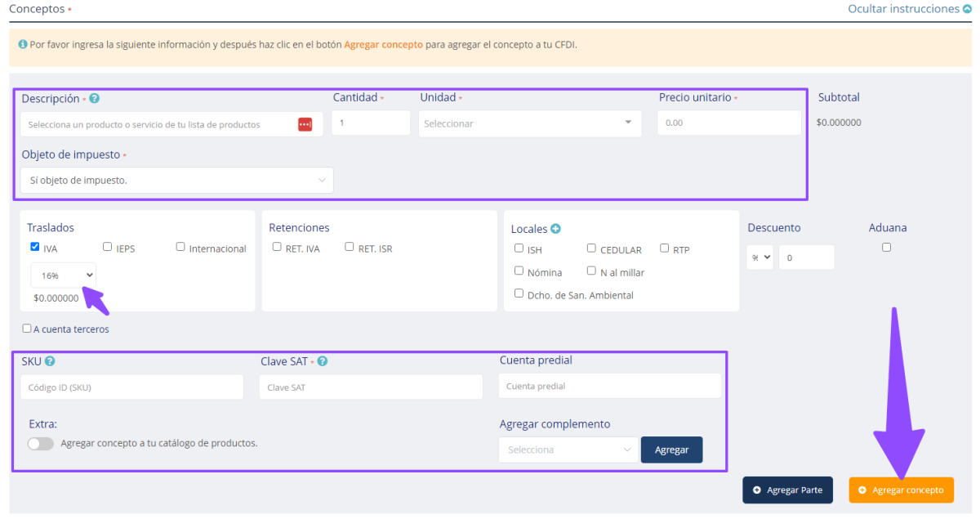
Task: Open the Unidad dropdown
Action: pos(529,123)
